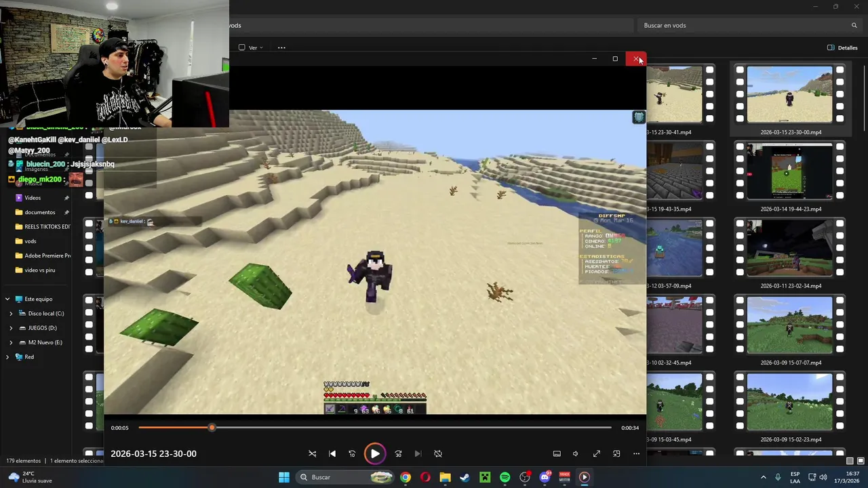The height and width of the screenshot is (488, 868).
Task: Collapse the Este equipo tree node
Action: (7, 299)
